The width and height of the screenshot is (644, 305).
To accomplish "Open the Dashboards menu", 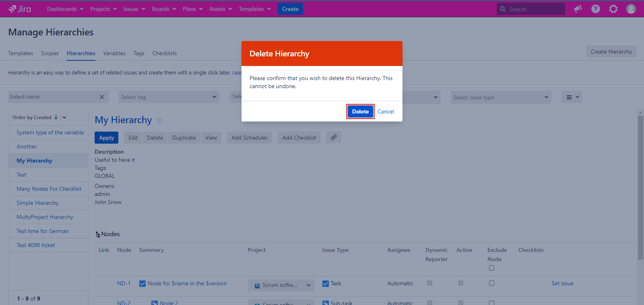I will (65, 9).
